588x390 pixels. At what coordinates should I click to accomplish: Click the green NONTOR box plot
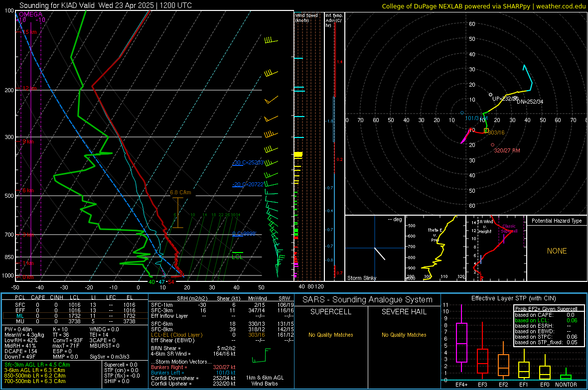tap(566, 375)
